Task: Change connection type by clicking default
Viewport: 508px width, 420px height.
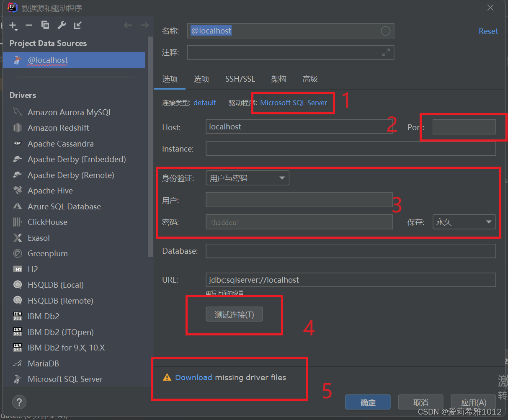Action: click(205, 102)
